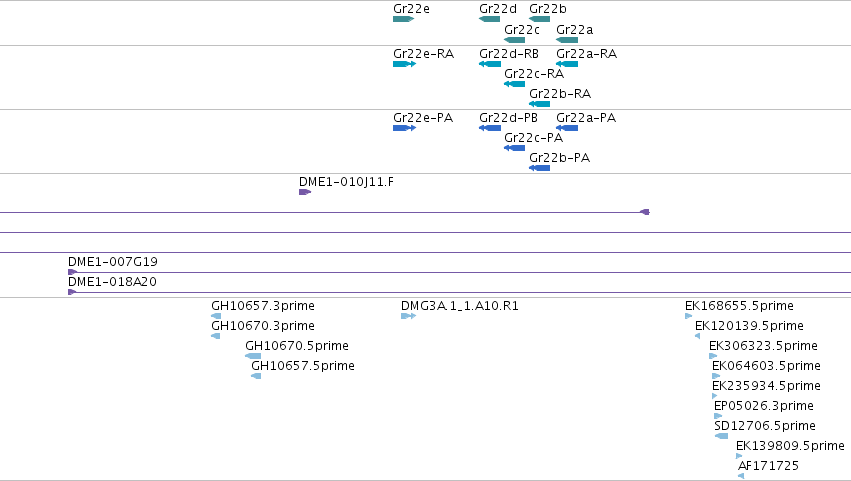
Task: Open the Gr22c gene label
Action: [522, 29]
